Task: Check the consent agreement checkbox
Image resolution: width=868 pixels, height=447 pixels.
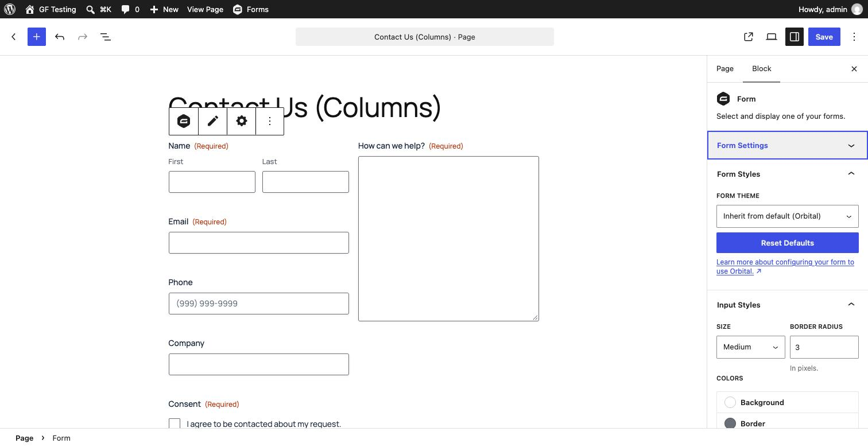Action: coord(175,423)
